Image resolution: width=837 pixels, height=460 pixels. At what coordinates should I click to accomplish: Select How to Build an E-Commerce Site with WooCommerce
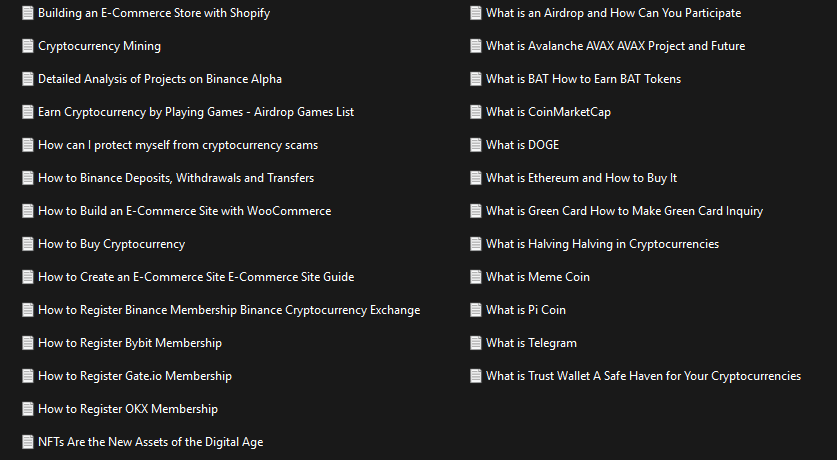(184, 211)
